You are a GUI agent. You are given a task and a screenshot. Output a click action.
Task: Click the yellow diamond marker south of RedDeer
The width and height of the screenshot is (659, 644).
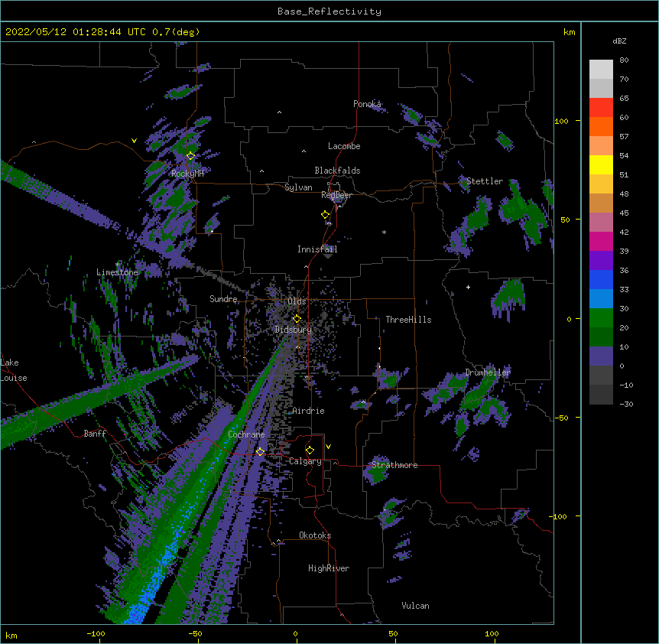325,215
